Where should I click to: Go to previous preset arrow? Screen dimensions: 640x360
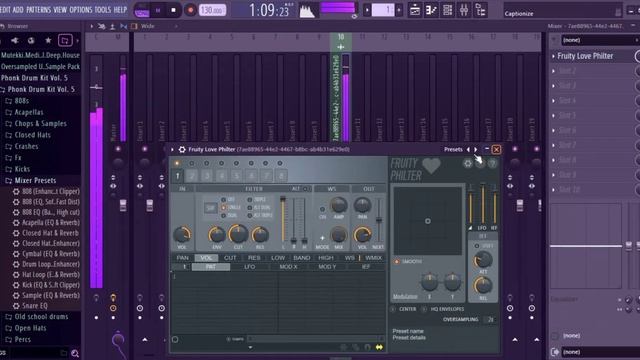[x=468, y=149]
